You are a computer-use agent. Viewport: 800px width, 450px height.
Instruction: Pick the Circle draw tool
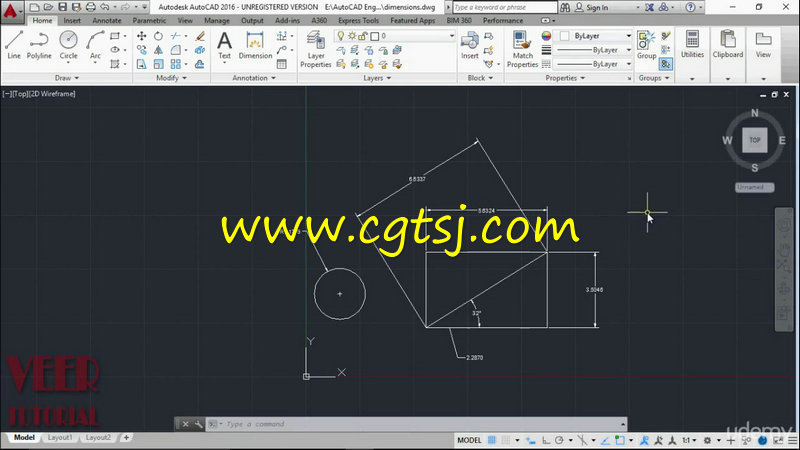[68, 45]
